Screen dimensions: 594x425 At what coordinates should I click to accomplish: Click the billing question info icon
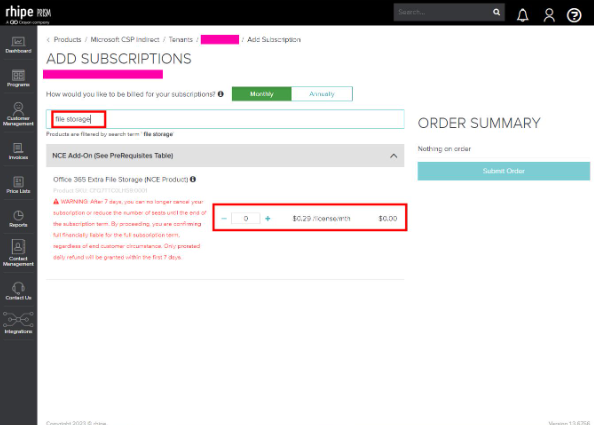[220, 94]
